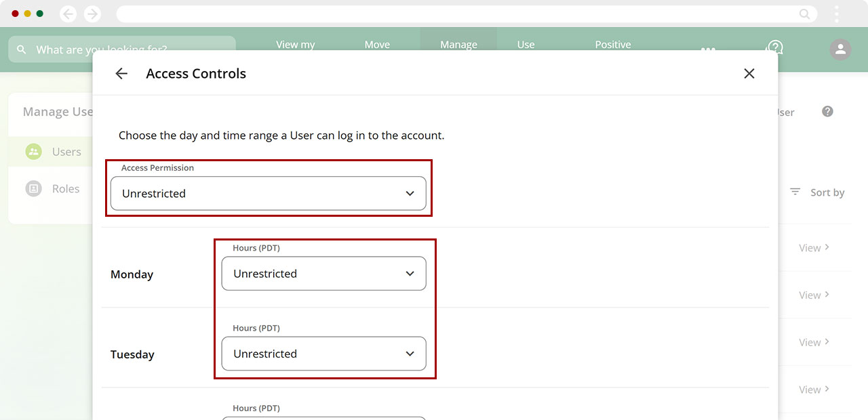Click the help question mark icon
The height and width of the screenshot is (420, 868).
tap(827, 112)
